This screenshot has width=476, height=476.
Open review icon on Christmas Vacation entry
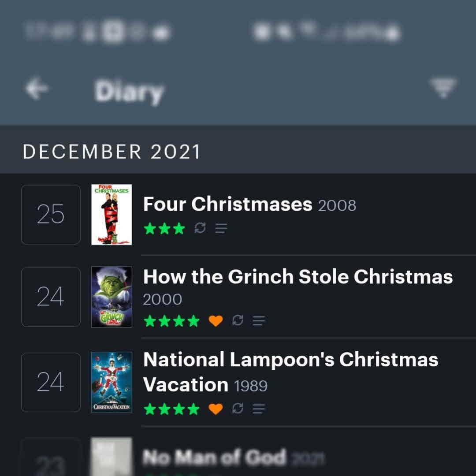pos(259,409)
